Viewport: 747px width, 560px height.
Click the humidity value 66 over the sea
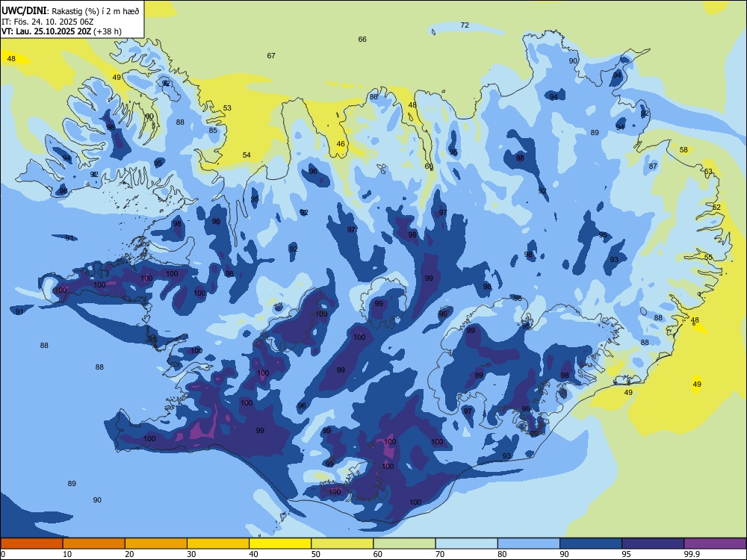362,40
